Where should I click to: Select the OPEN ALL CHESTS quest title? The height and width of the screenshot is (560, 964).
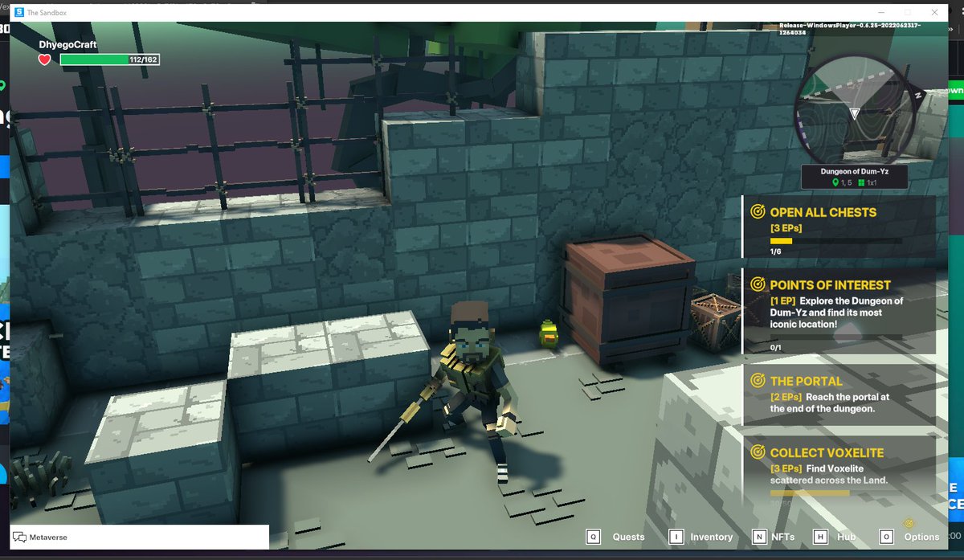coord(823,213)
